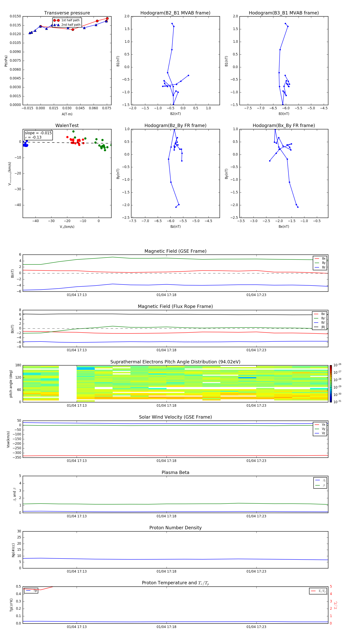Click the "Hodogram(Bz_By FR frame)" title

point(175,125)
